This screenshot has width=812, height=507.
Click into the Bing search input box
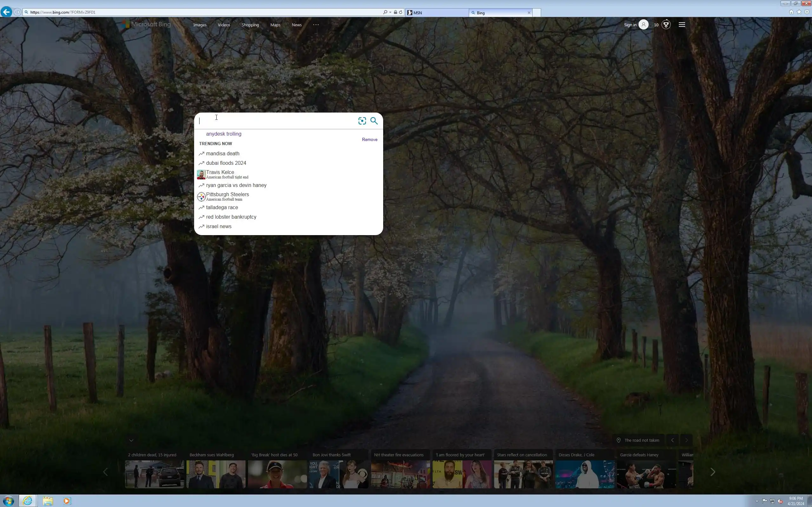point(275,121)
